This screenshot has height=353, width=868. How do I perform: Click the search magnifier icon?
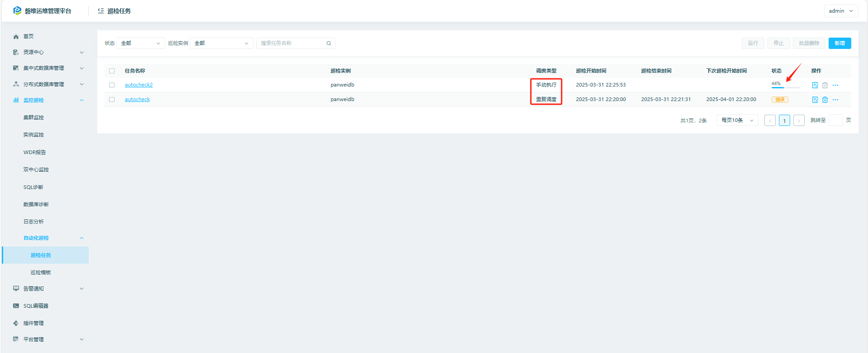(x=329, y=44)
